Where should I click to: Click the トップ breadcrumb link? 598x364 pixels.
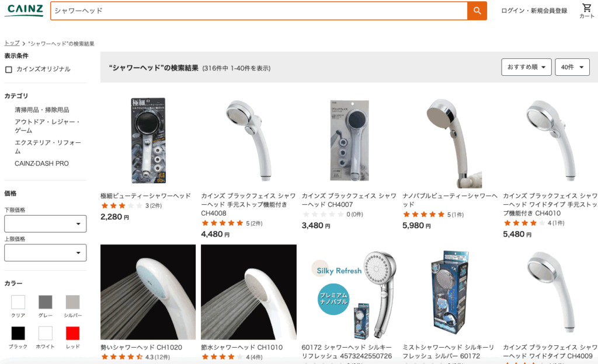(x=12, y=43)
